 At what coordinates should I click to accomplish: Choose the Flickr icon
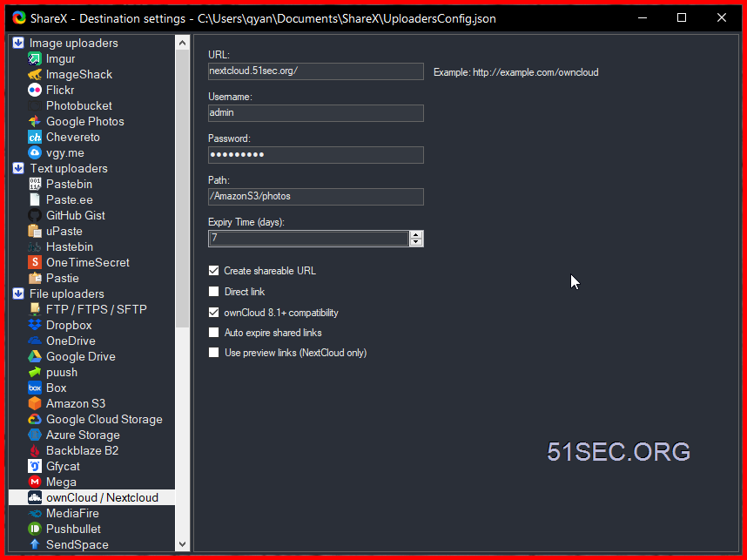click(x=35, y=90)
